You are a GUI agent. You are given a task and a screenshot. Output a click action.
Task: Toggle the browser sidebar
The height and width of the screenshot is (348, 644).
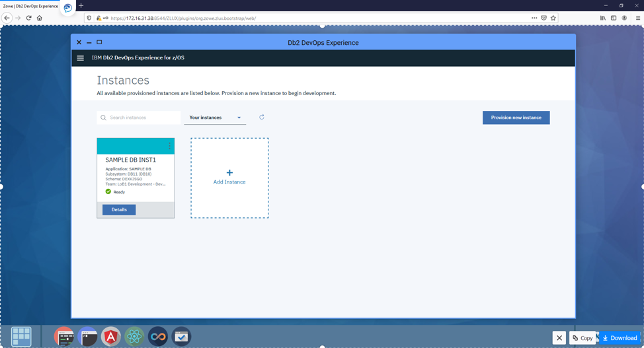pyautogui.click(x=614, y=18)
